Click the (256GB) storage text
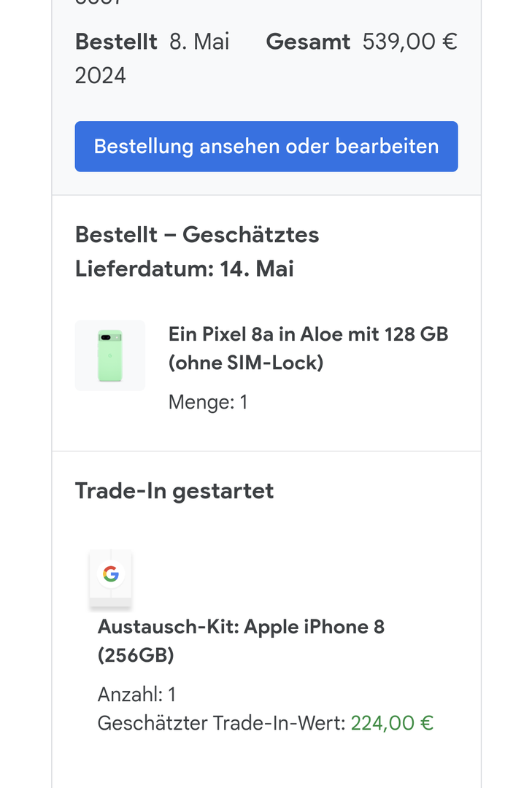532x788 pixels. 136,656
